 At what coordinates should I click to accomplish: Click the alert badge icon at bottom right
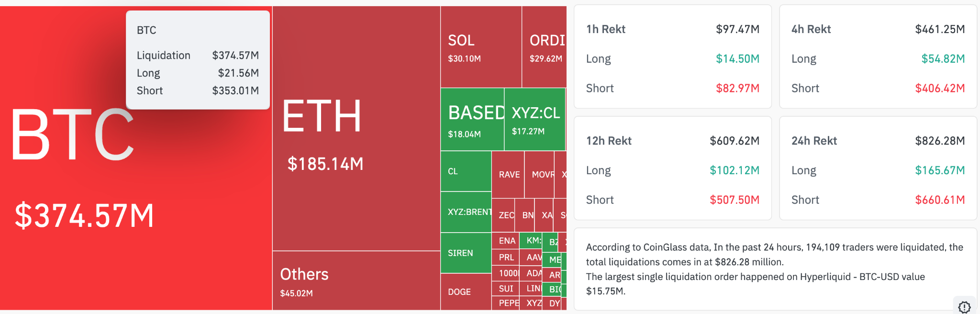964,307
